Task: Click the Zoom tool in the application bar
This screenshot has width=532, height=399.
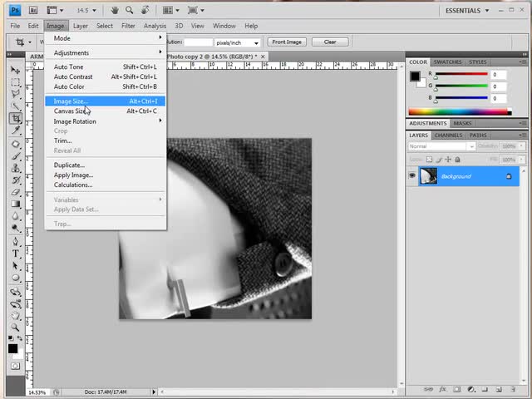Action: point(130,11)
